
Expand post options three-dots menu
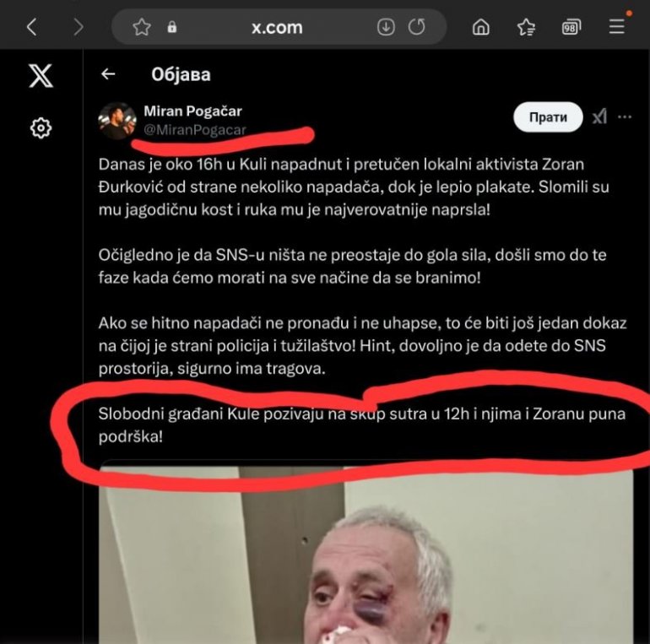[x=625, y=117]
